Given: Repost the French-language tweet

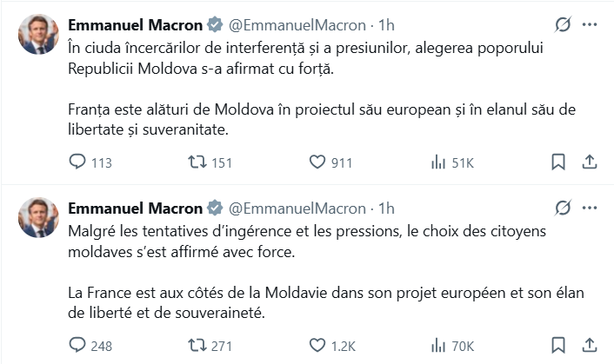Looking at the screenshot, I should (x=198, y=346).
